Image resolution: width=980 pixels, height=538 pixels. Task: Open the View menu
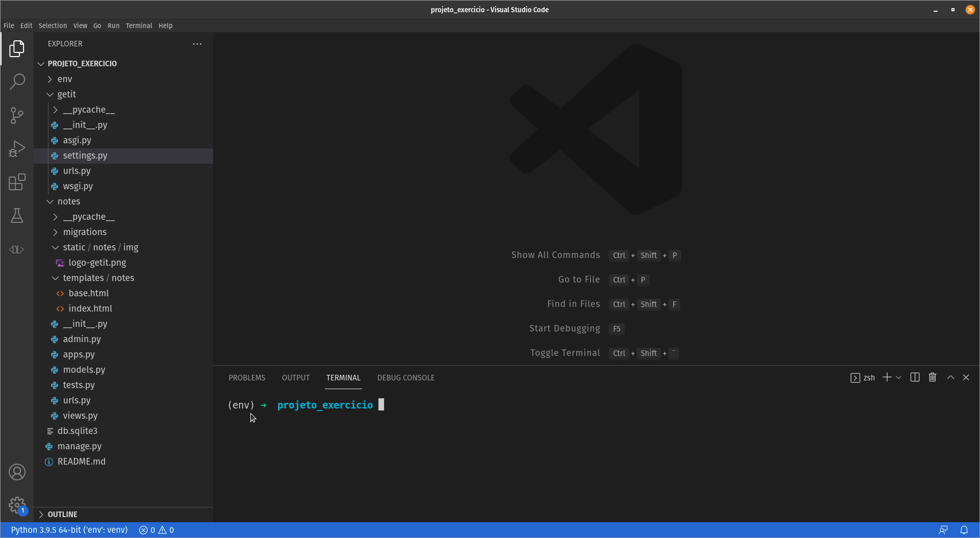pos(80,25)
